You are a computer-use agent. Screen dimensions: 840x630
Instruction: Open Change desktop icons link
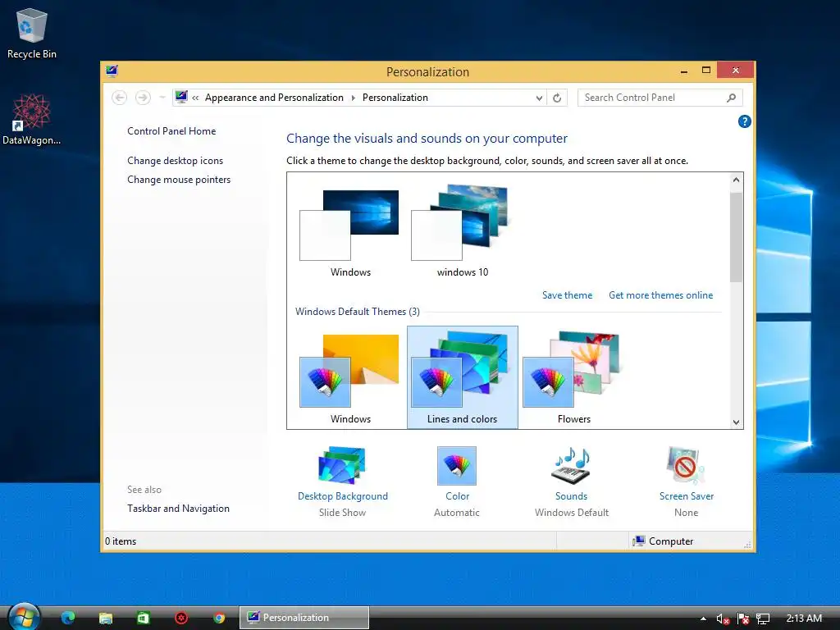[x=176, y=161]
